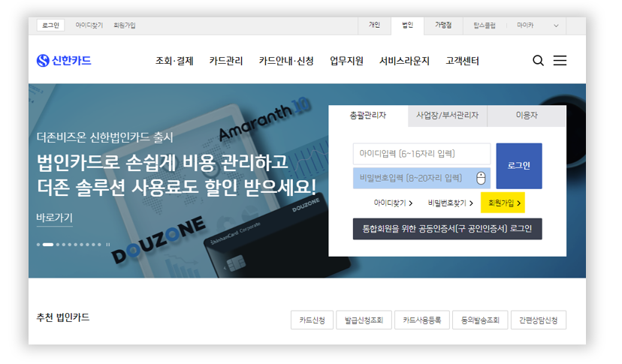This screenshot has width=622, height=364.
Task: Click the 카드신청 button
Action: (x=312, y=320)
